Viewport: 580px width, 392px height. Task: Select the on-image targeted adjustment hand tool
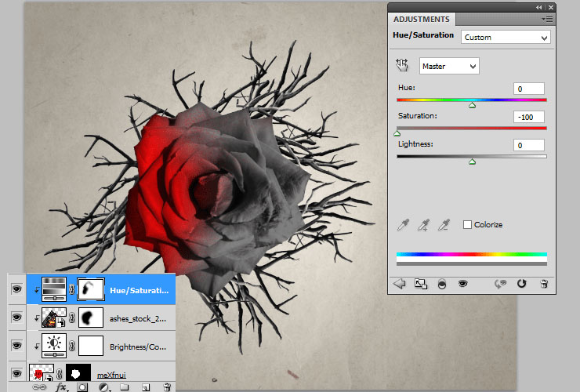pyautogui.click(x=403, y=66)
